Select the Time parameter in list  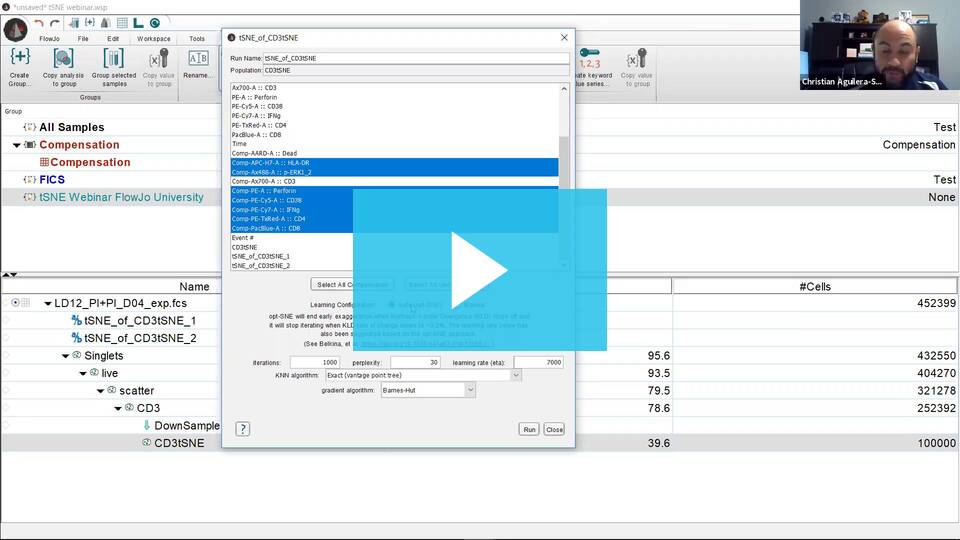tap(394, 144)
